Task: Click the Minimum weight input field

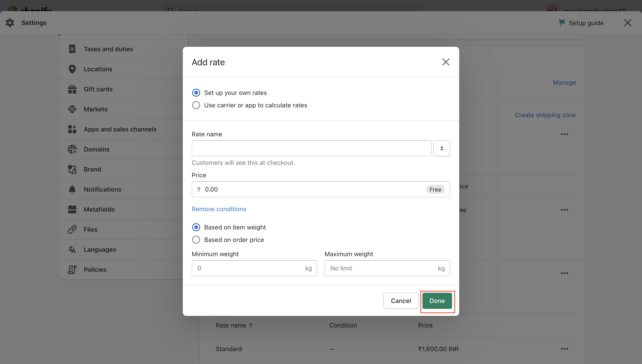Action: tap(254, 268)
